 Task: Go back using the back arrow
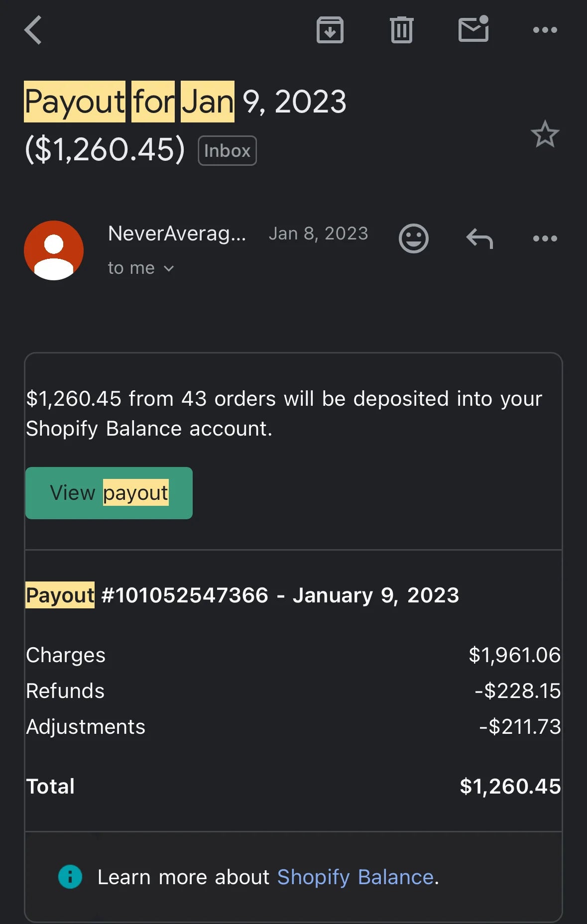(33, 30)
